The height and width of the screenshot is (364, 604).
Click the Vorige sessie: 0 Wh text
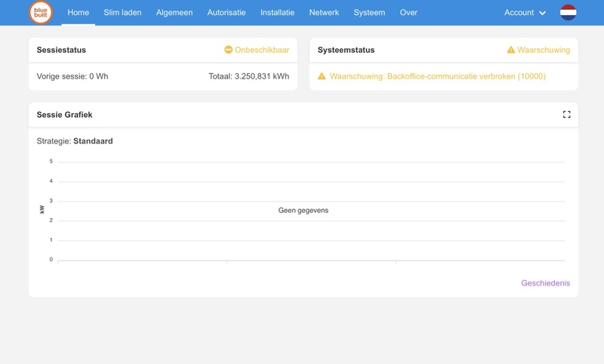click(x=72, y=76)
